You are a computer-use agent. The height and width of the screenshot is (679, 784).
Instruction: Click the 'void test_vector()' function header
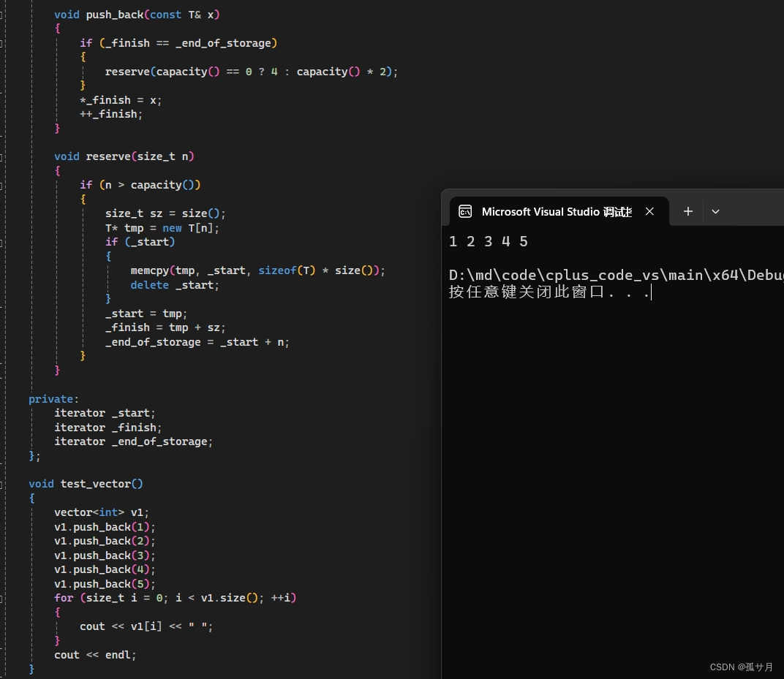(86, 484)
